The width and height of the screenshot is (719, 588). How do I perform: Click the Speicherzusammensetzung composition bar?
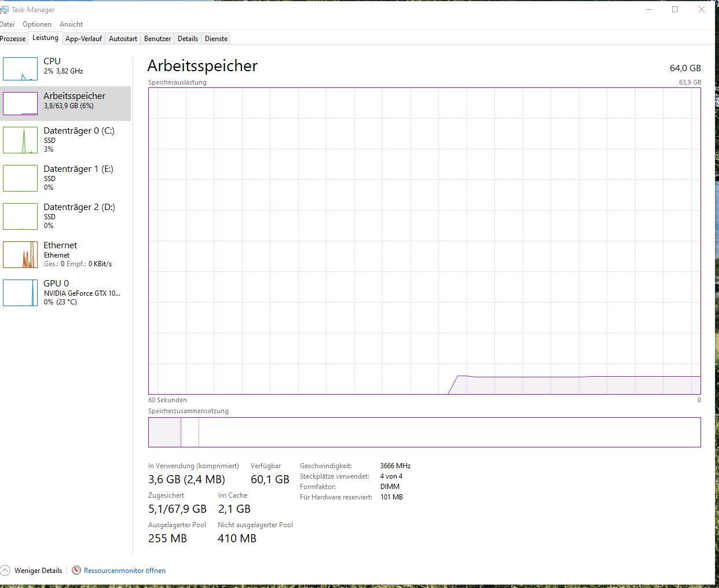(x=425, y=432)
